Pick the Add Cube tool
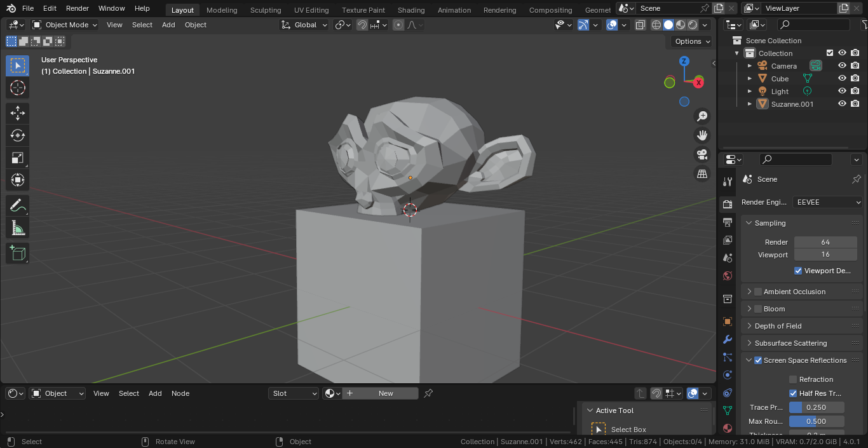Image resolution: width=868 pixels, height=448 pixels. tap(18, 254)
